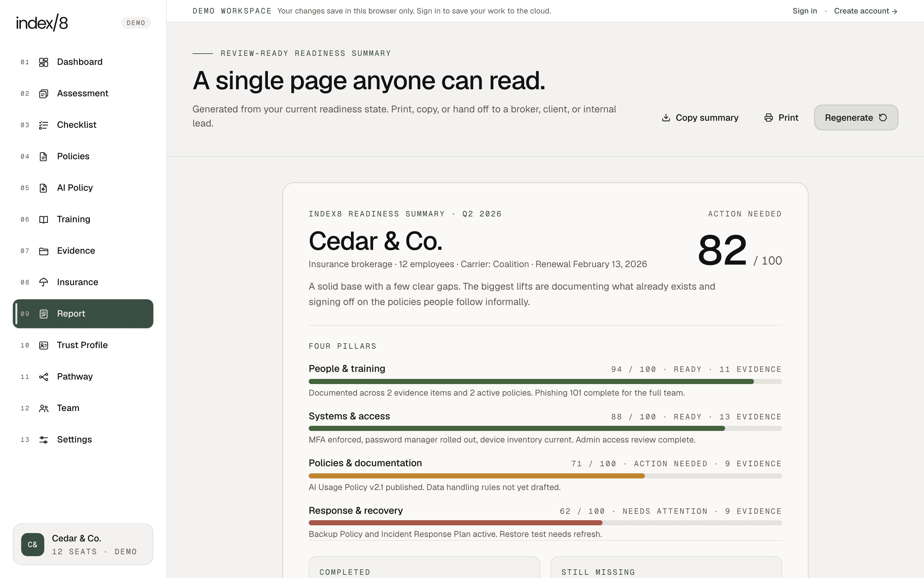Click the Copy summary button
This screenshot has height=578, width=924.
pos(700,118)
